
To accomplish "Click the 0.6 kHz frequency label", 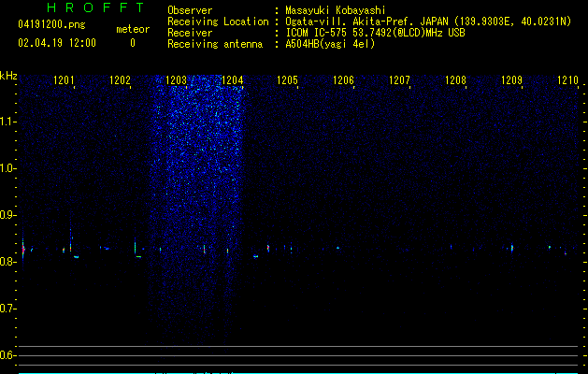I will [x=7, y=355].
